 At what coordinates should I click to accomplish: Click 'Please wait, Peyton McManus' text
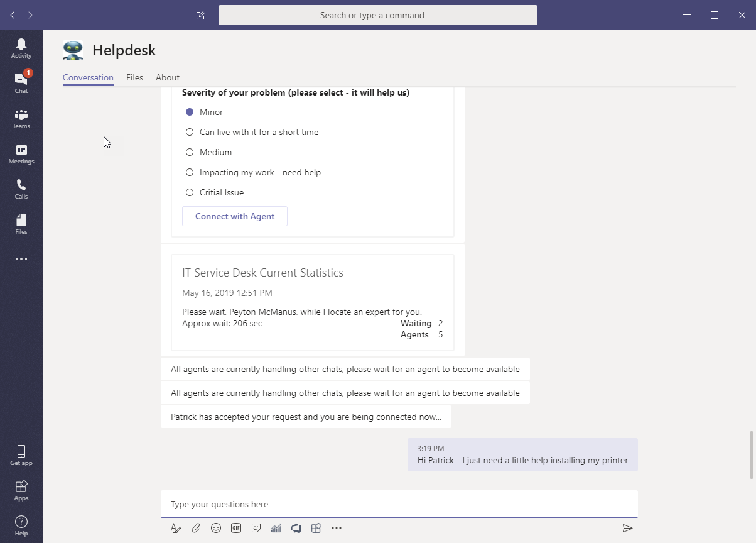[302, 312]
